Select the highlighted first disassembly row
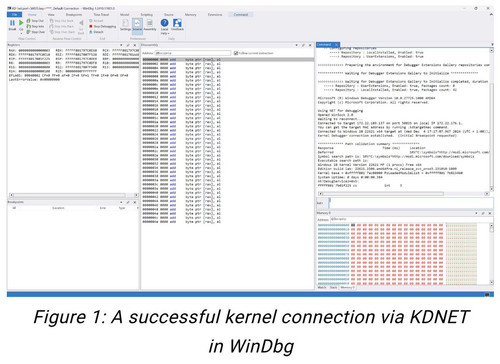 click(x=228, y=60)
